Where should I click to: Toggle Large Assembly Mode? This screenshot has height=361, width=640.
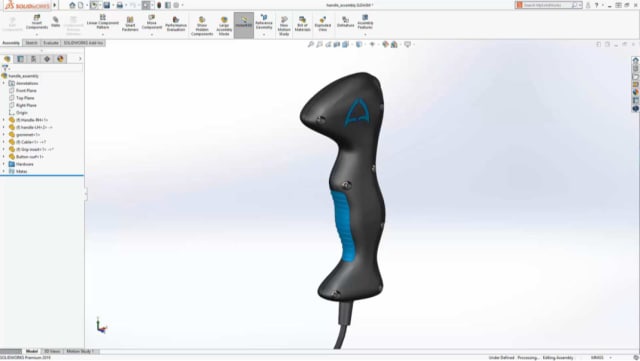tap(224, 26)
